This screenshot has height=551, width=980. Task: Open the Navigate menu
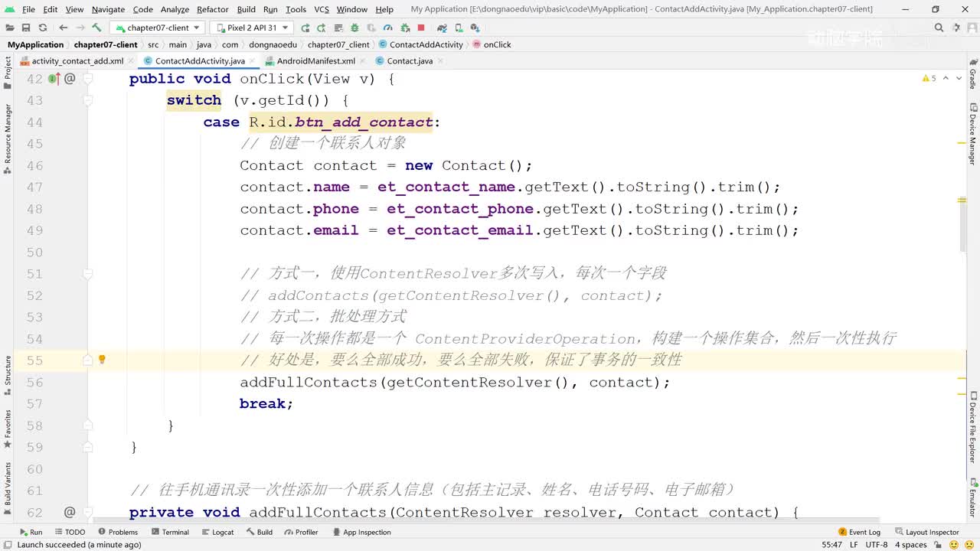point(108,9)
